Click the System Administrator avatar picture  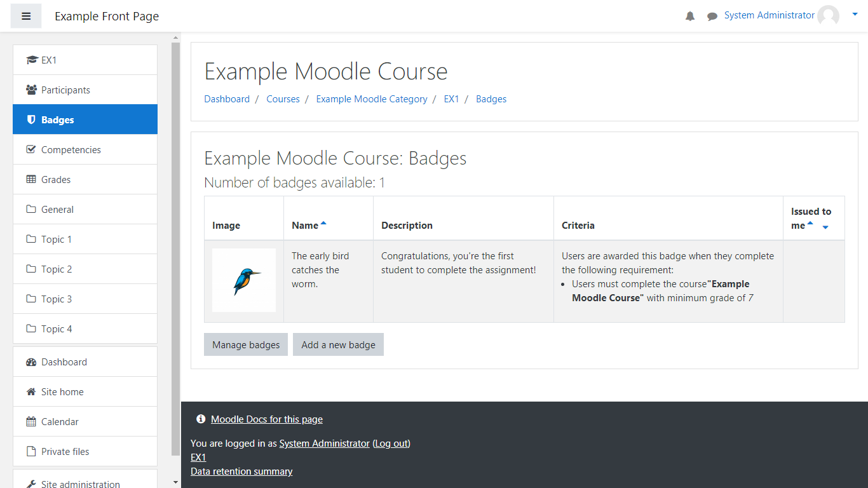(x=828, y=16)
